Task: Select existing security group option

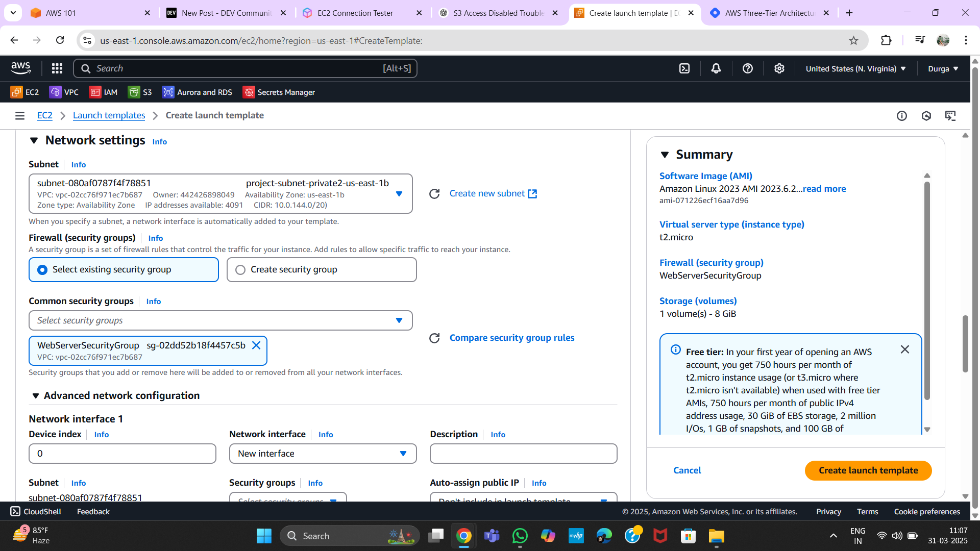Action: point(124,269)
